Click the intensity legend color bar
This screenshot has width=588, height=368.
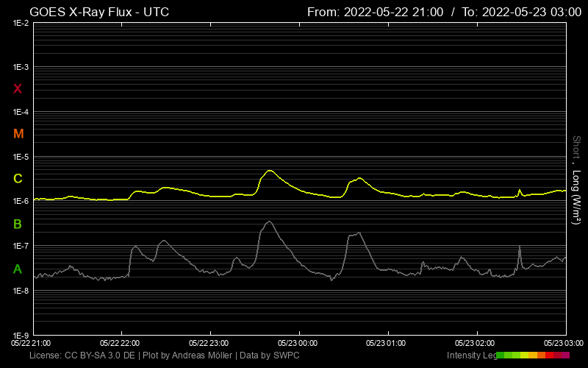click(533, 355)
